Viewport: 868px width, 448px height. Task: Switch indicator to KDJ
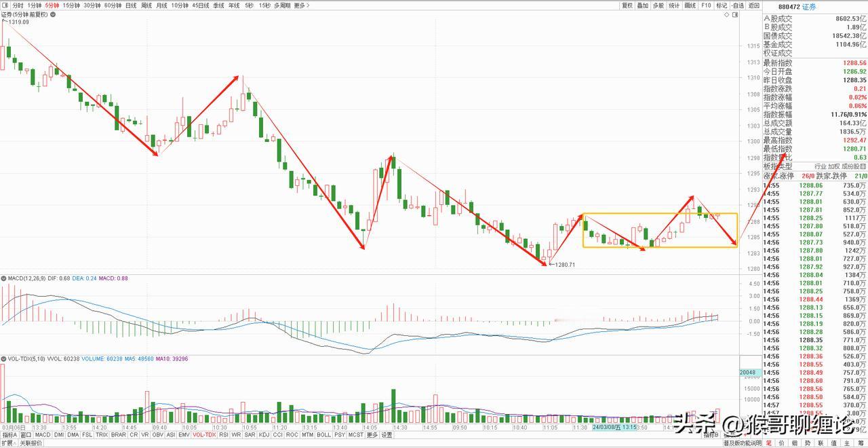[264, 434]
